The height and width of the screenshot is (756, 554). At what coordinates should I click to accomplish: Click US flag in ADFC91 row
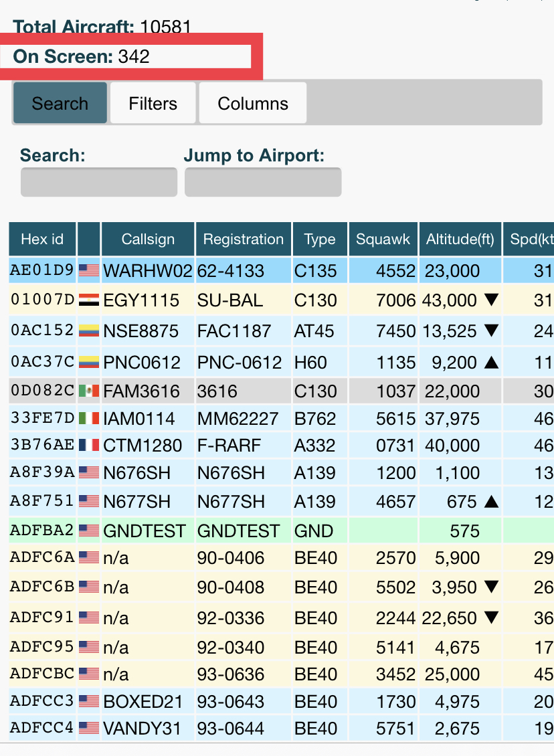point(89,618)
